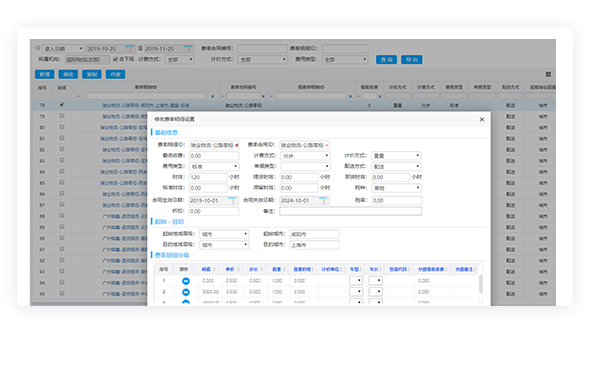Select row 90 checkbox
Viewport: 591px width, 379px height.
(x=62, y=238)
